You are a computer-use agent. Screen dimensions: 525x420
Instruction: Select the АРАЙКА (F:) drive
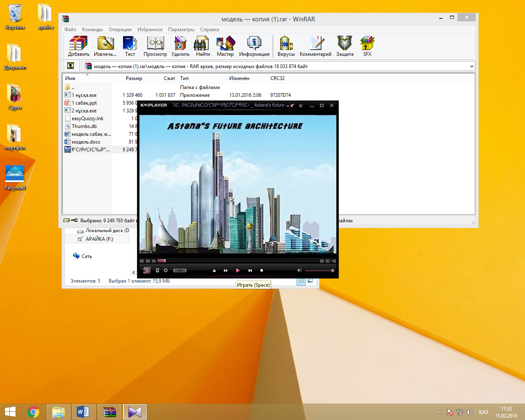(x=99, y=239)
